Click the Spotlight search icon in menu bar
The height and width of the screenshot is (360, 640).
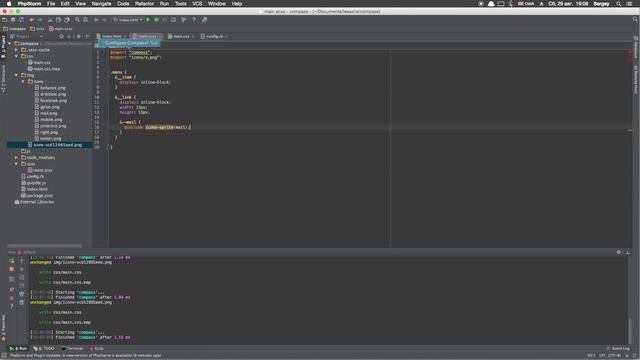[619, 4]
